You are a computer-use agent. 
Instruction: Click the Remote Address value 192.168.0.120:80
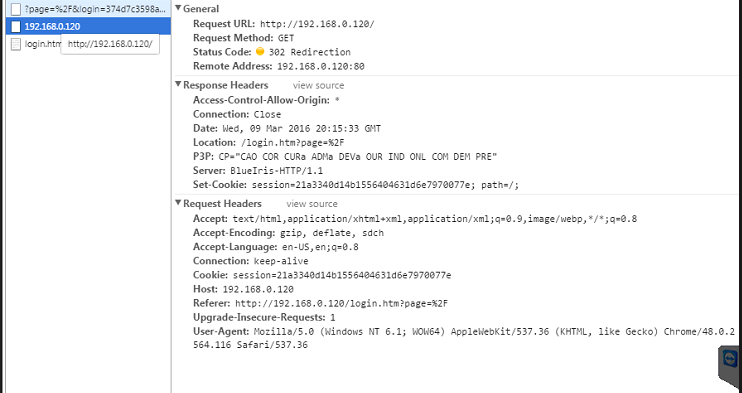[x=321, y=66]
